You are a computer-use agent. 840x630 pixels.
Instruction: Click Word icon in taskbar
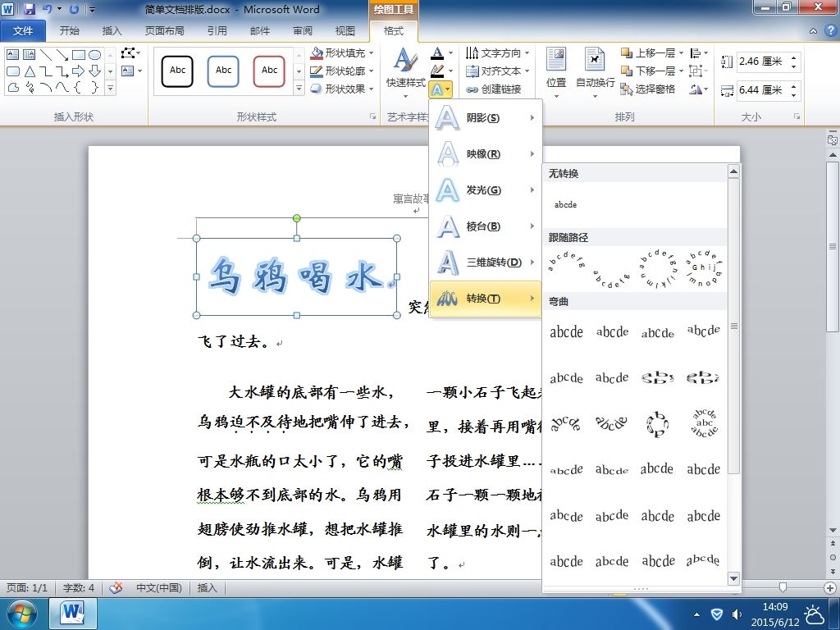[x=73, y=614]
